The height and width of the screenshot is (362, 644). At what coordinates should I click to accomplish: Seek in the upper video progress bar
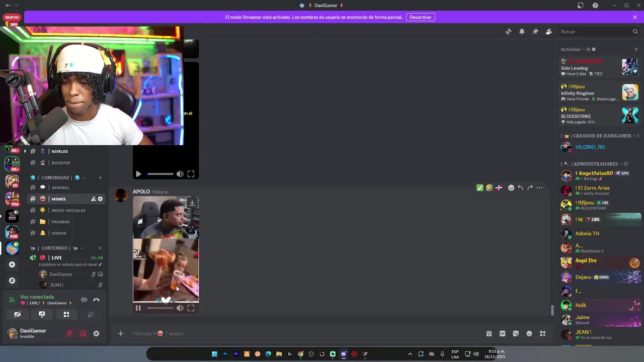pyautogui.click(x=160, y=174)
